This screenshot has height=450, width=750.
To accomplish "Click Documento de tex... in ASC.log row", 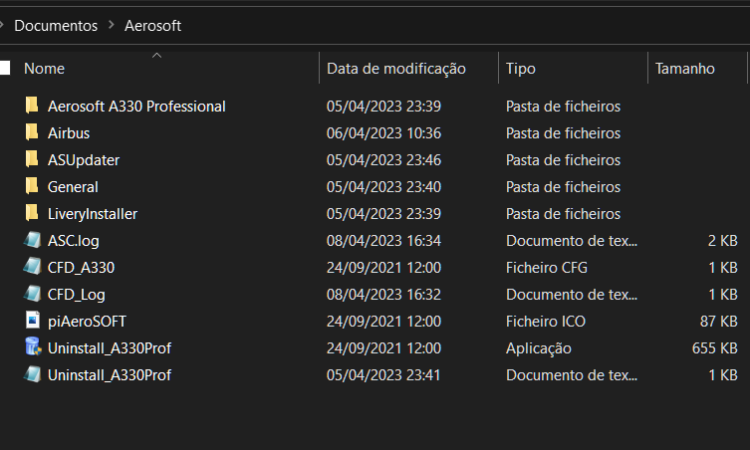I will [572, 241].
